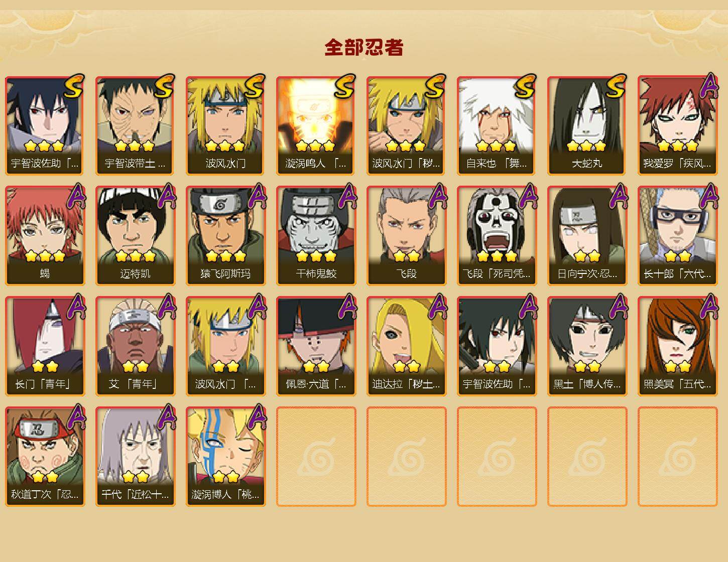The width and height of the screenshot is (728, 562).
Task: Open the 漩涡博人「桃… card
Action: [225, 457]
